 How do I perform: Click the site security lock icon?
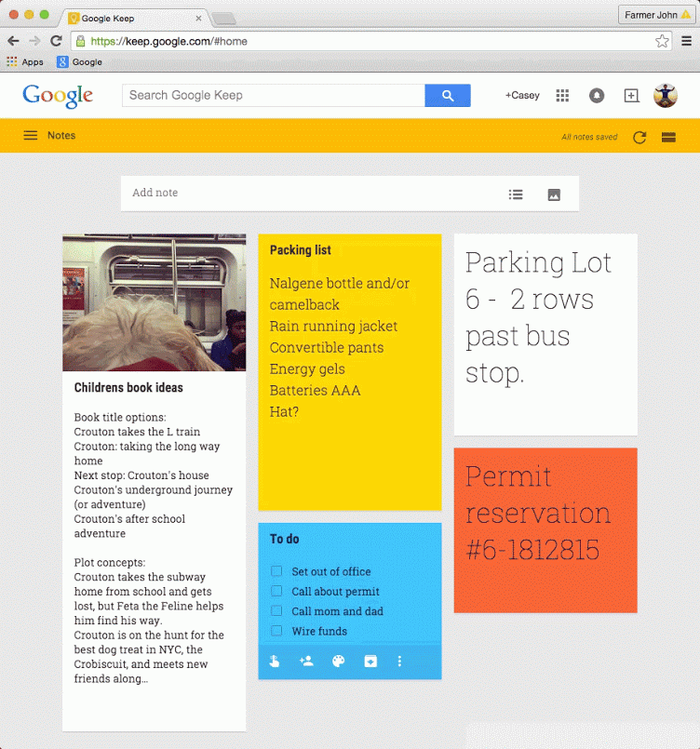[x=80, y=41]
